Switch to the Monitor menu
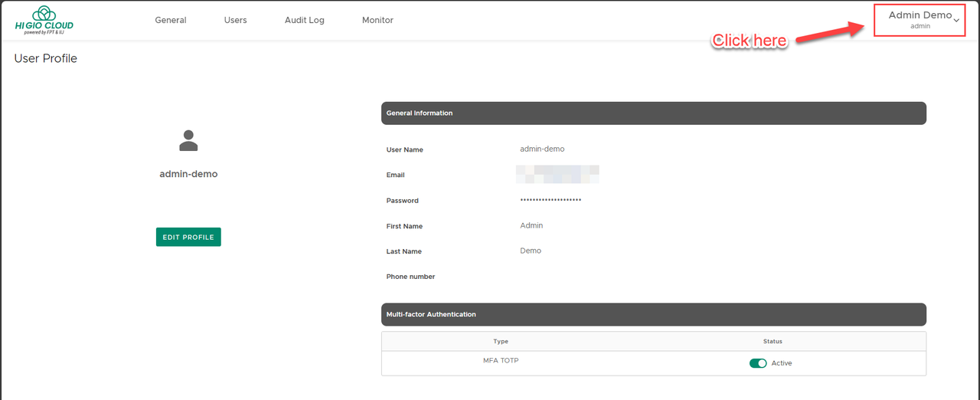This screenshot has height=400, width=980. click(x=377, y=20)
